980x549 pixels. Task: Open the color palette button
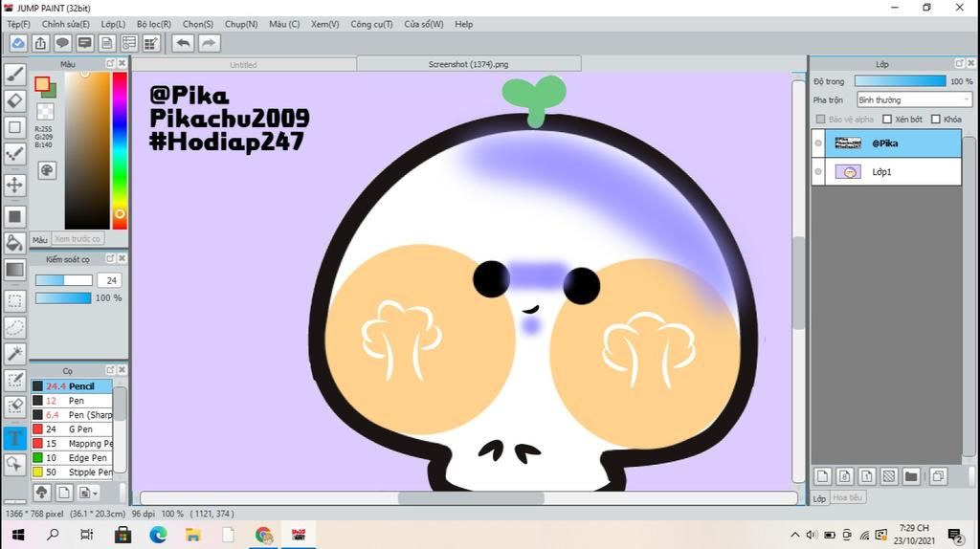[47, 170]
